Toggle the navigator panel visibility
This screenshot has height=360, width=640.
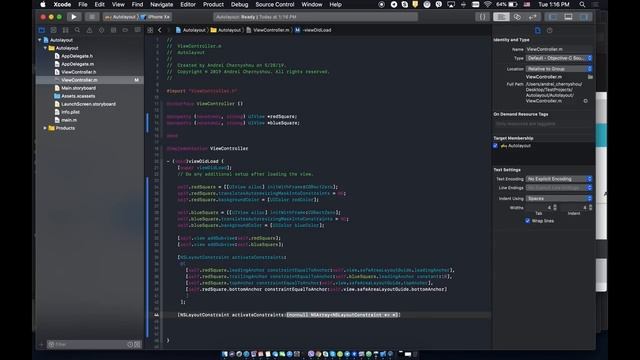[553, 17]
